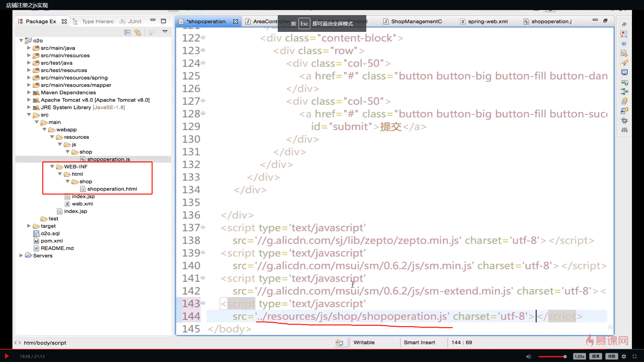The width and height of the screenshot is (644, 362).
Task: Toggle Link with Editor in Package Explorer
Action: 138,33
